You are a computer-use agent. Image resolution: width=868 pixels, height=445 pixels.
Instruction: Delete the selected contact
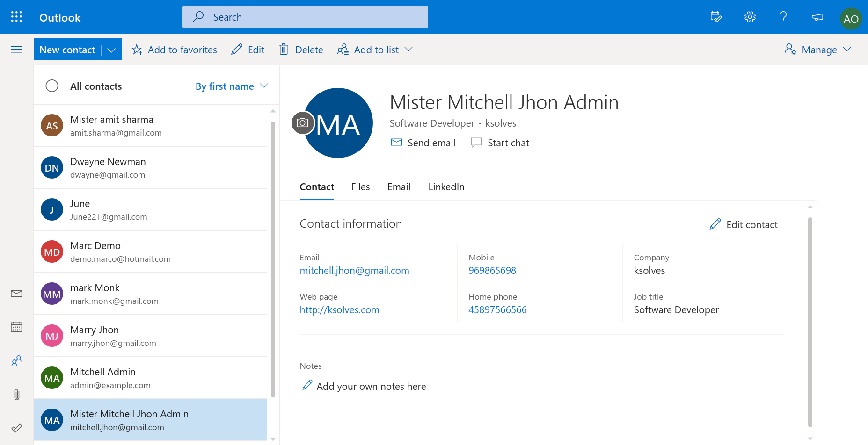tap(301, 50)
